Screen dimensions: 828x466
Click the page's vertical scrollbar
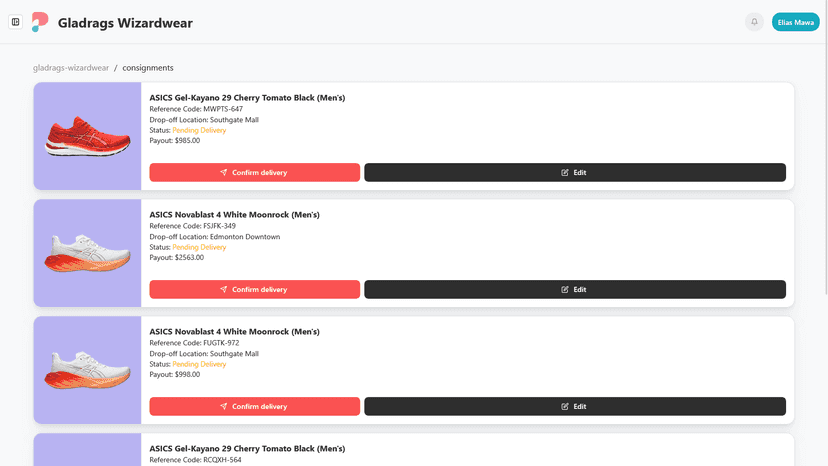(825, 148)
